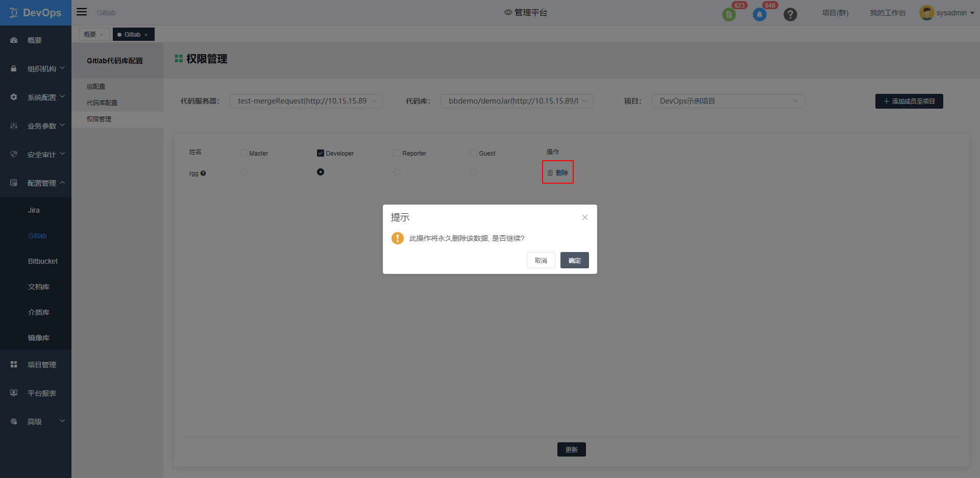Open the sysadmin user dropdown
The width and height of the screenshot is (980, 478).
pos(972,13)
